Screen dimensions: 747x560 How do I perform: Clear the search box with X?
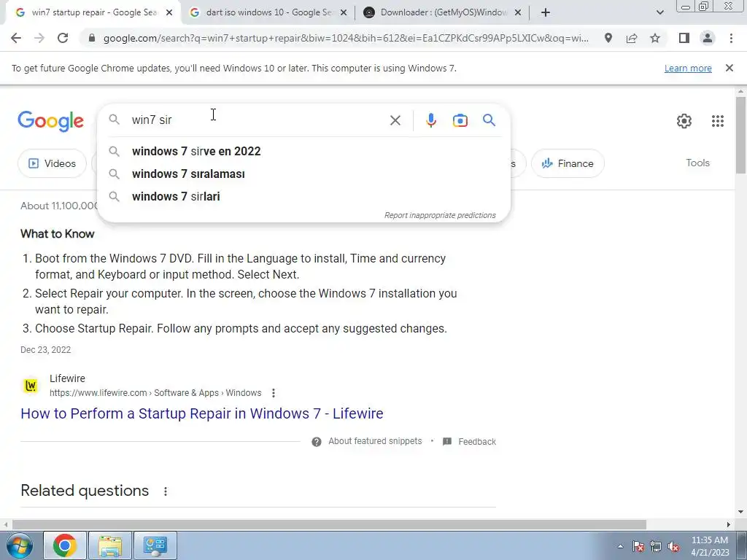395,120
